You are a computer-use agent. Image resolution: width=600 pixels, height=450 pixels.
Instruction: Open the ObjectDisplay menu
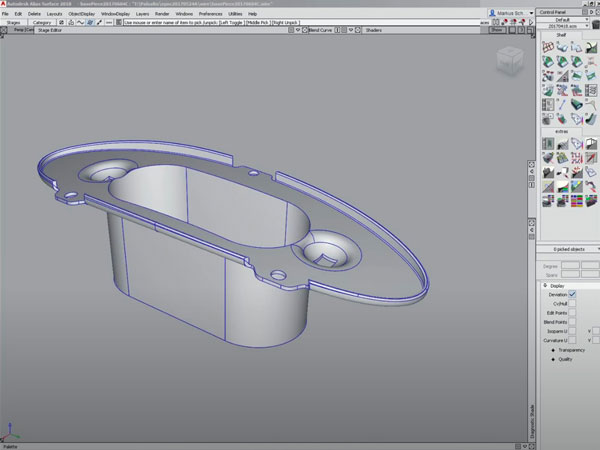81,13
